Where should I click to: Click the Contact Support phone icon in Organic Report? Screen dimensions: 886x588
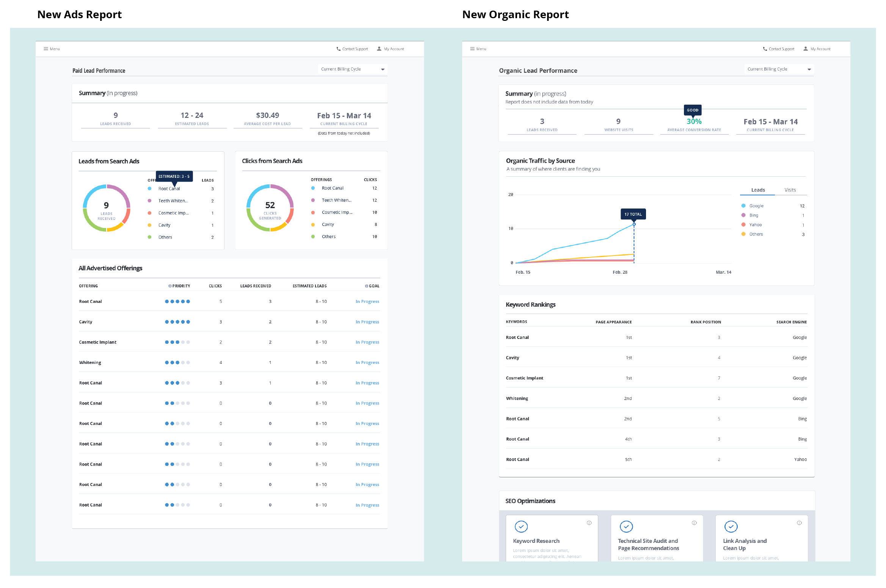click(765, 49)
